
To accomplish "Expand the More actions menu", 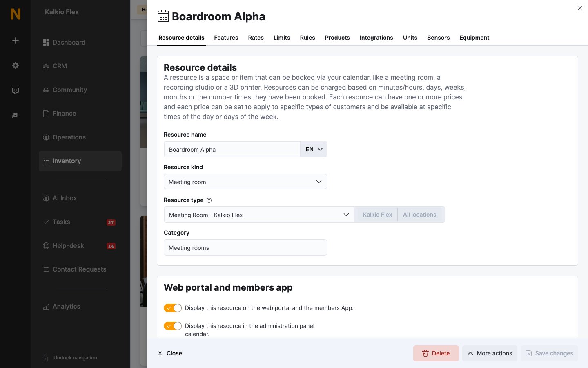I will click(x=490, y=353).
